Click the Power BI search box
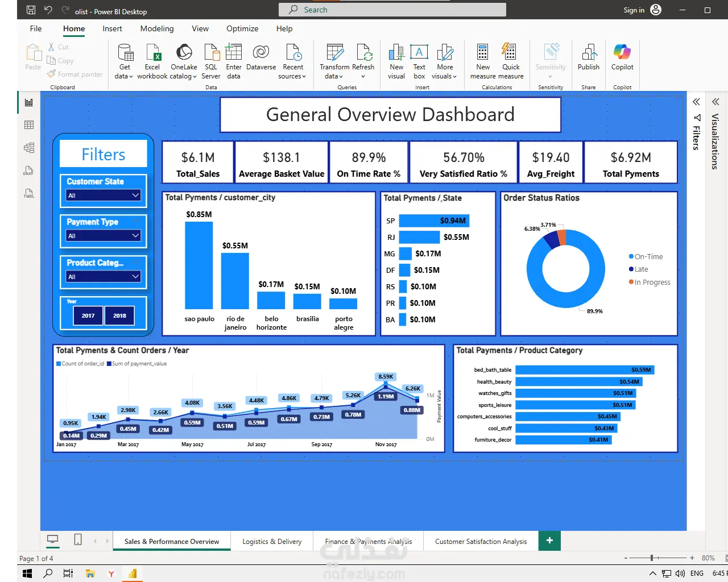 point(392,10)
